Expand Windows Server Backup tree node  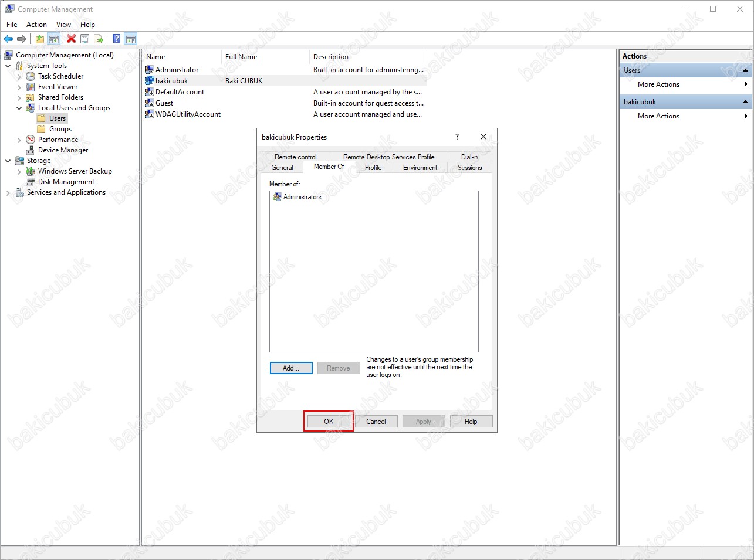tap(19, 171)
